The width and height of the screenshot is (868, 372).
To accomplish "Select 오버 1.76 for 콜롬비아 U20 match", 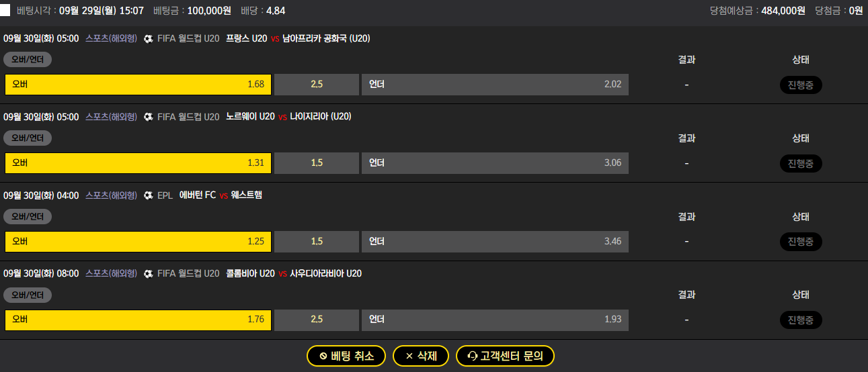I will pos(138,320).
